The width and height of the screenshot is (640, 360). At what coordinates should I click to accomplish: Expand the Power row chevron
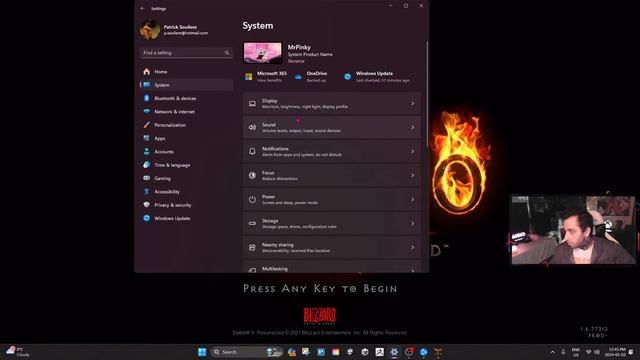(412, 200)
